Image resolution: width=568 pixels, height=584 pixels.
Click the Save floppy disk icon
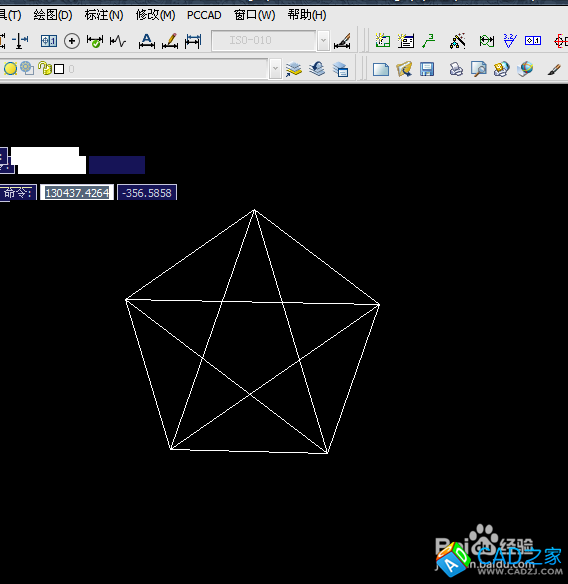(x=427, y=69)
